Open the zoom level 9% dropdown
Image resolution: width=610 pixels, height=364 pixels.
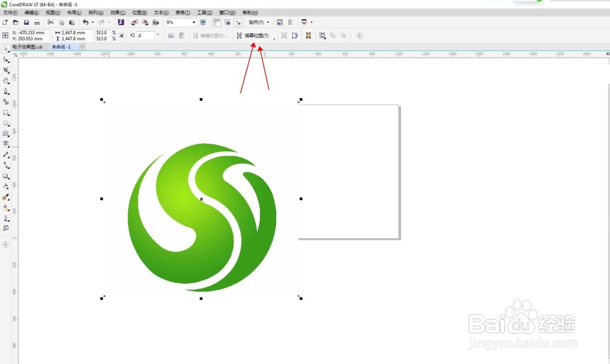point(194,22)
